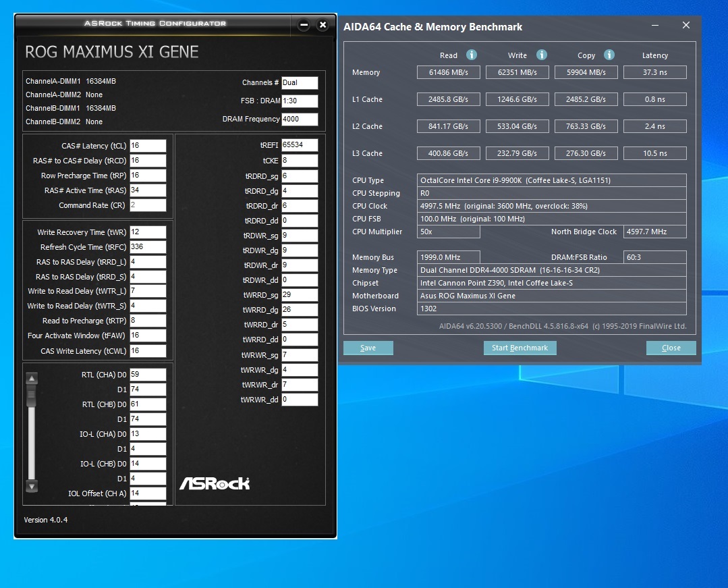
Task: Click the RTL (CHB) D0 field
Action: (148, 404)
